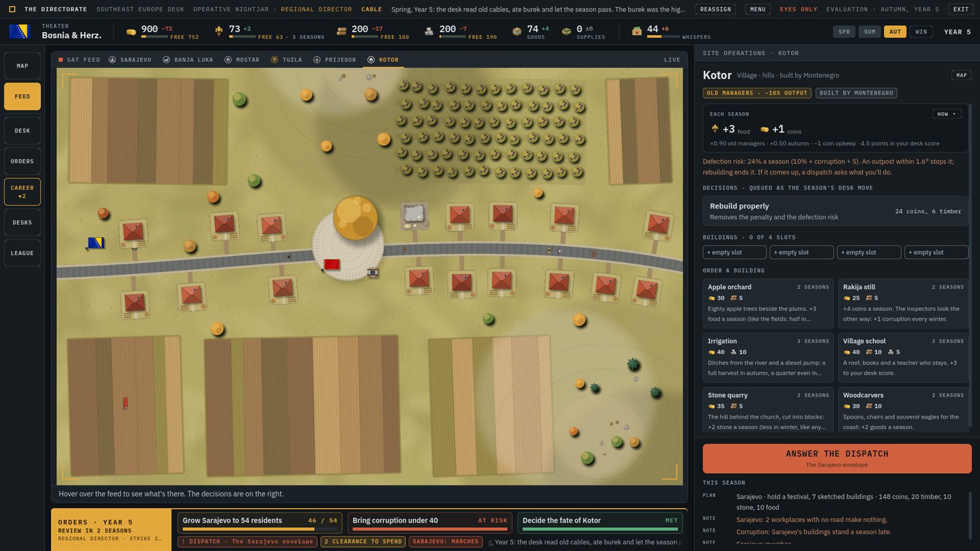Open the Tuzla feed tab
The height and width of the screenshot is (551, 980).
pos(287,60)
